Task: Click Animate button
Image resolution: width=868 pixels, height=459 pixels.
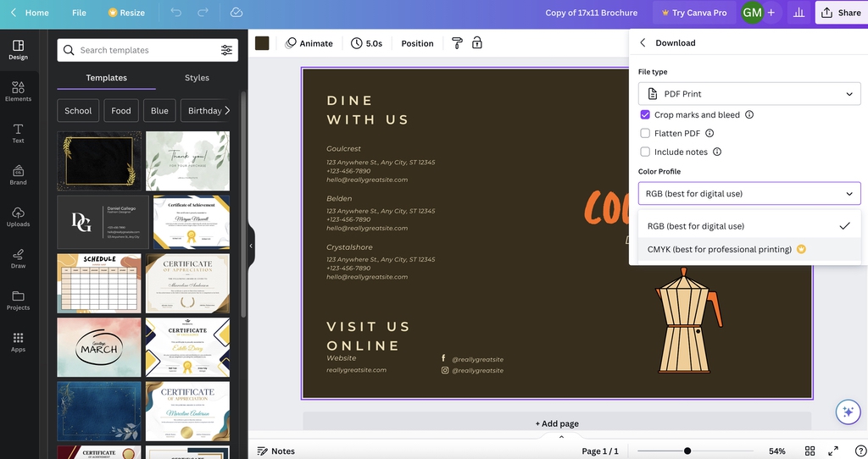Action: (309, 43)
